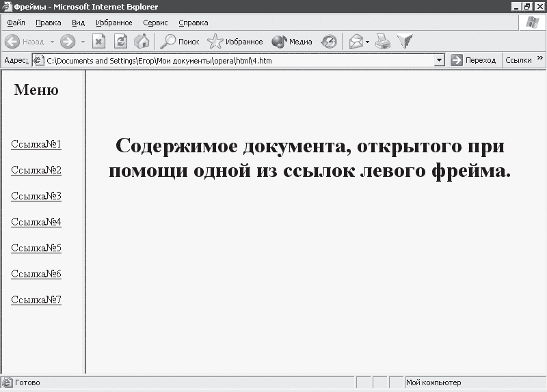
Task: Follow the Ссылка№5 link in menu frame
Action: pos(36,248)
